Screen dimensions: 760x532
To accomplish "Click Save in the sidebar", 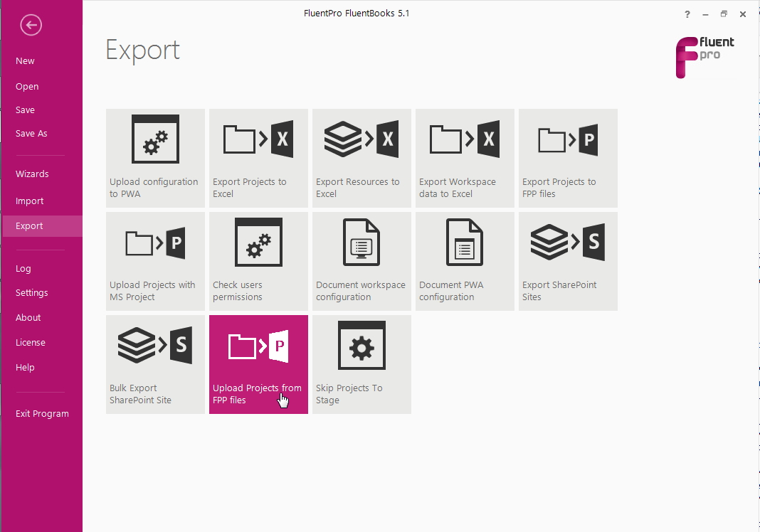I will click(25, 110).
